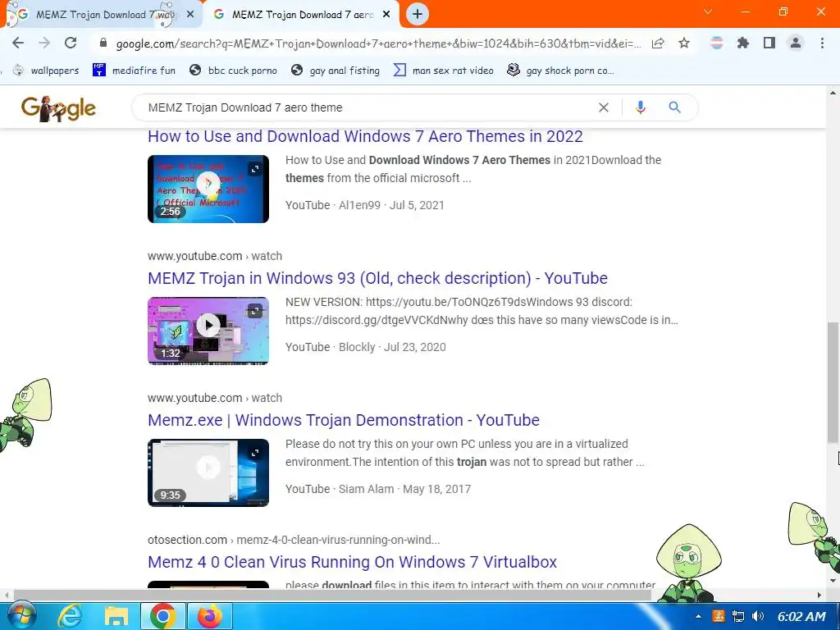Submit search with magnifier icon
This screenshot has width=840, height=630.
674,107
